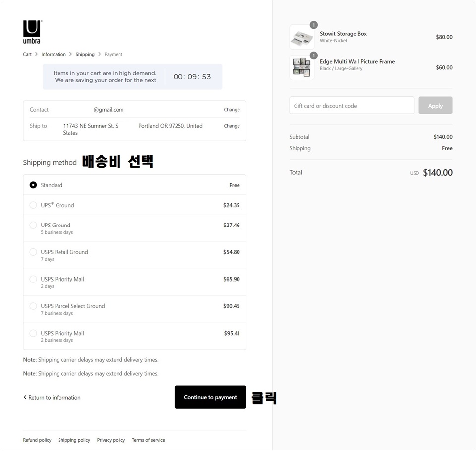Click the White-Nickel variant text

pos(333,41)
